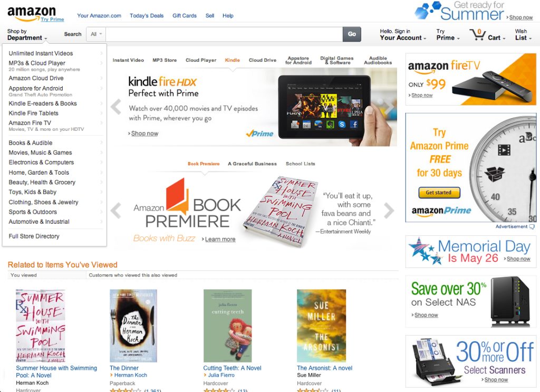540x392 pixels.
Task: Switch to the Cloud Drive tab
Action: coord(263,60)
